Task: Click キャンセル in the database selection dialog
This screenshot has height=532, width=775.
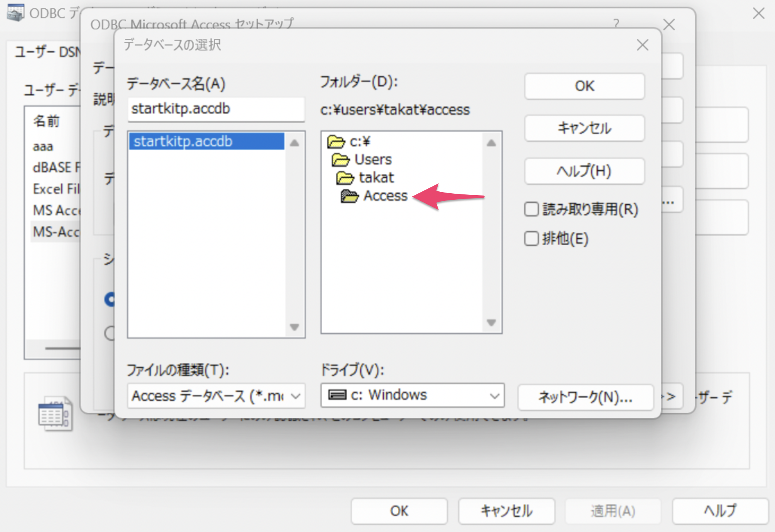Action: tap(584, 128)
